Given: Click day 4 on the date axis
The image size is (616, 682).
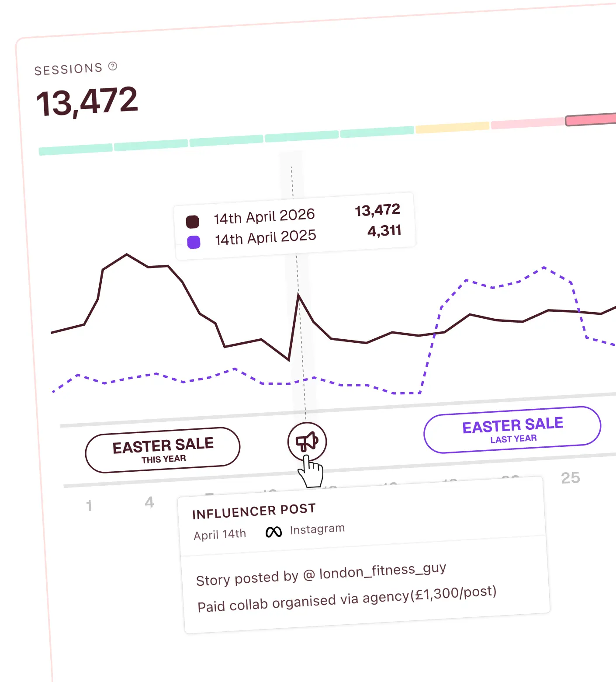Looking at the screenshot, I should point(149,502).
